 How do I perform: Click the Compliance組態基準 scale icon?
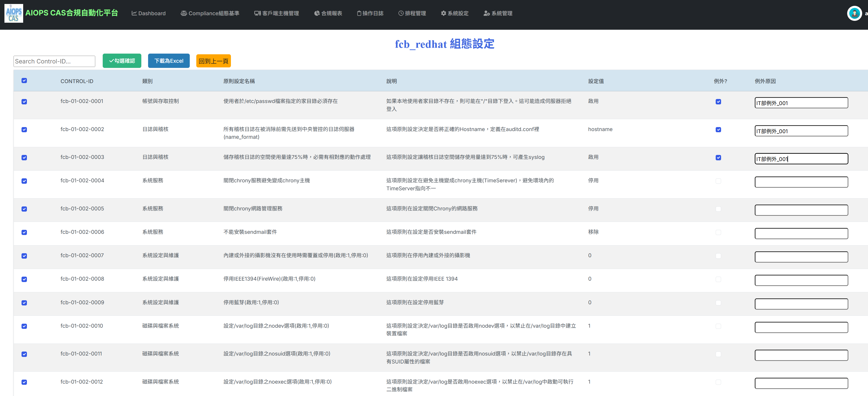tap(184, 14)
